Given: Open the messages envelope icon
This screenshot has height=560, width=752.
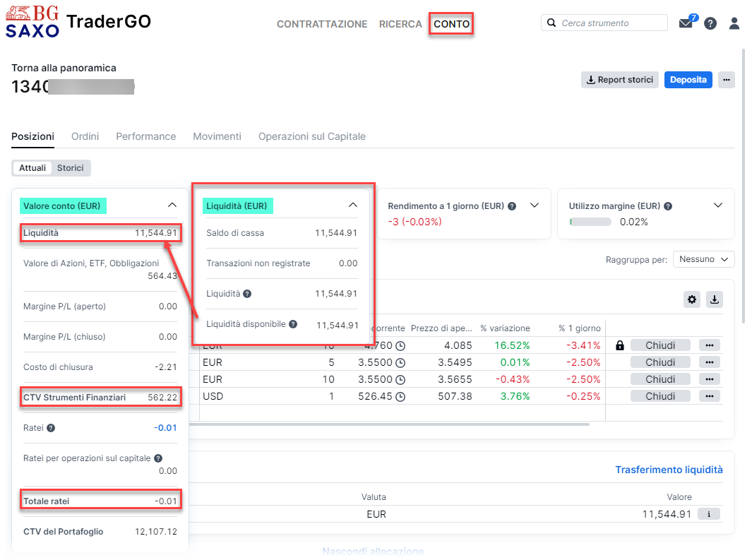Looking at the screenshot, I should (686, 23).
